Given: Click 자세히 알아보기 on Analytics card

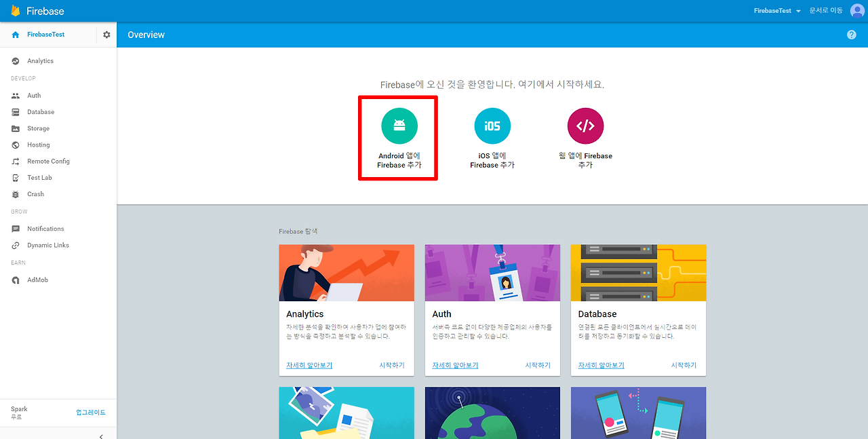Looking at the screenshot, I should pyautogui.click(x=309, y=365).
